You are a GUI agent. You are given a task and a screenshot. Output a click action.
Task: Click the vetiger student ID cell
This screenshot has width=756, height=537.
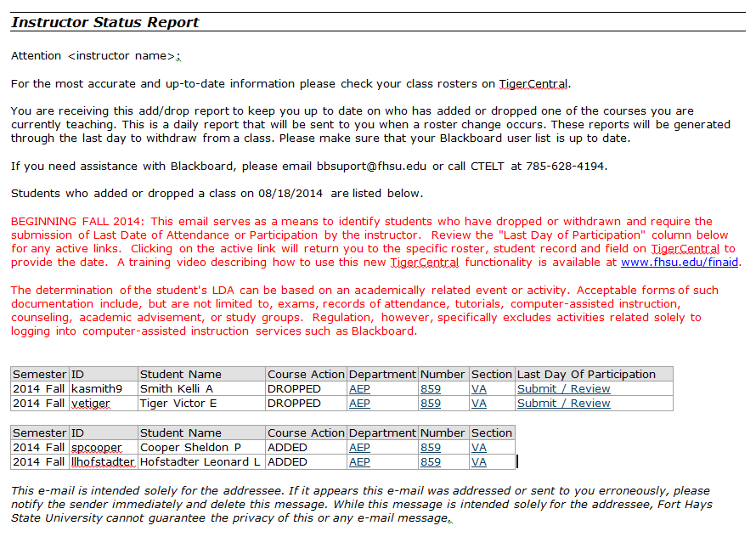tap(90, 404)
